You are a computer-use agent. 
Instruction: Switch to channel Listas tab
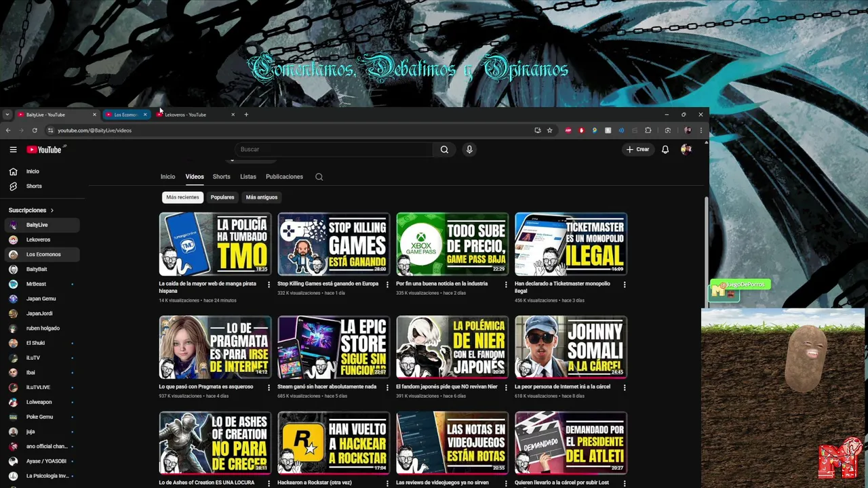248,177
